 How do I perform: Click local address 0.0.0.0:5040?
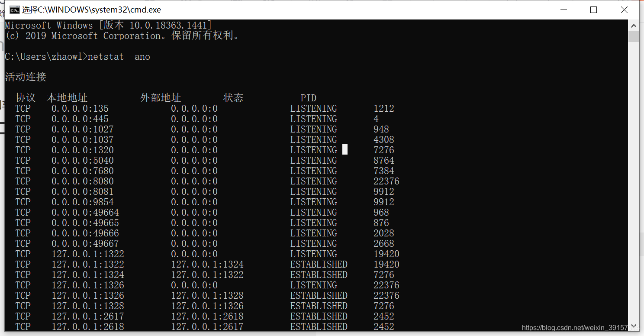[x=83, y=160]
